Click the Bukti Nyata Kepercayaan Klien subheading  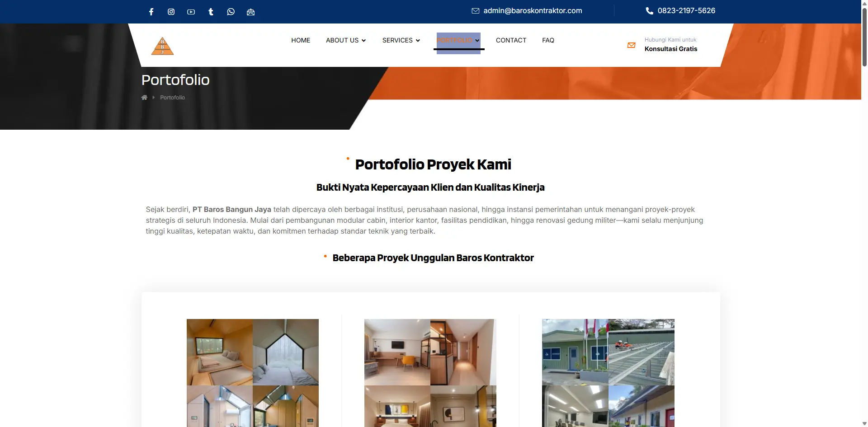tap(430, 188)
